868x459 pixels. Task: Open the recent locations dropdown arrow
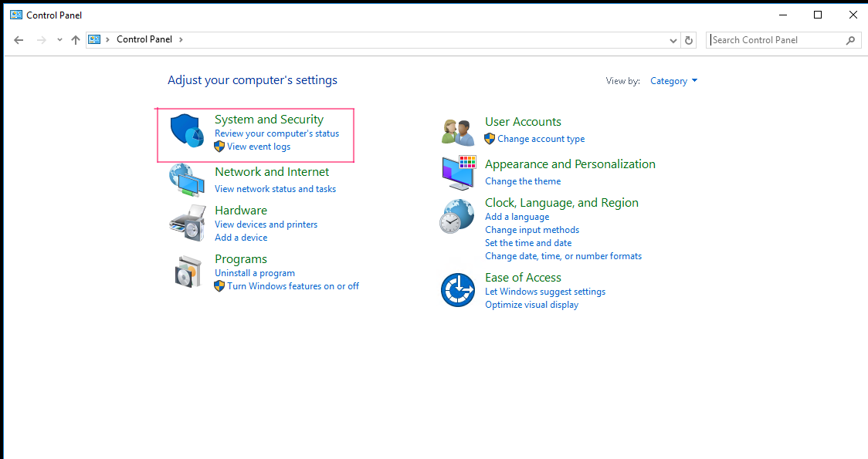(59, 40)
